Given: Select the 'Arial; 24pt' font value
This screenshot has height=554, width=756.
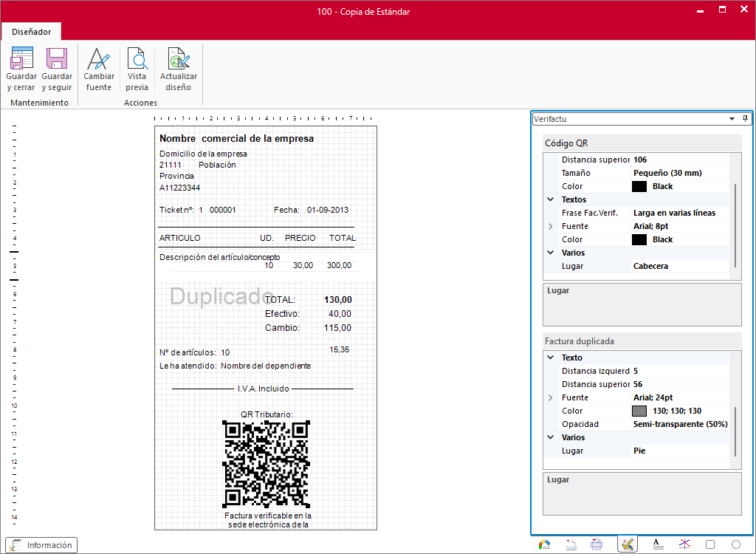Looking at the screenshot, I should (653, 397).
